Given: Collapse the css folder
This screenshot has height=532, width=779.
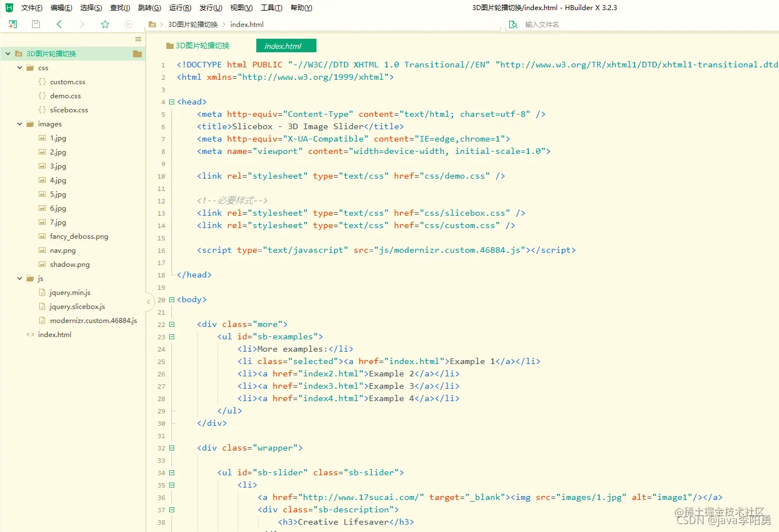Looking at the screenshot, I should [x=20, y=67].
